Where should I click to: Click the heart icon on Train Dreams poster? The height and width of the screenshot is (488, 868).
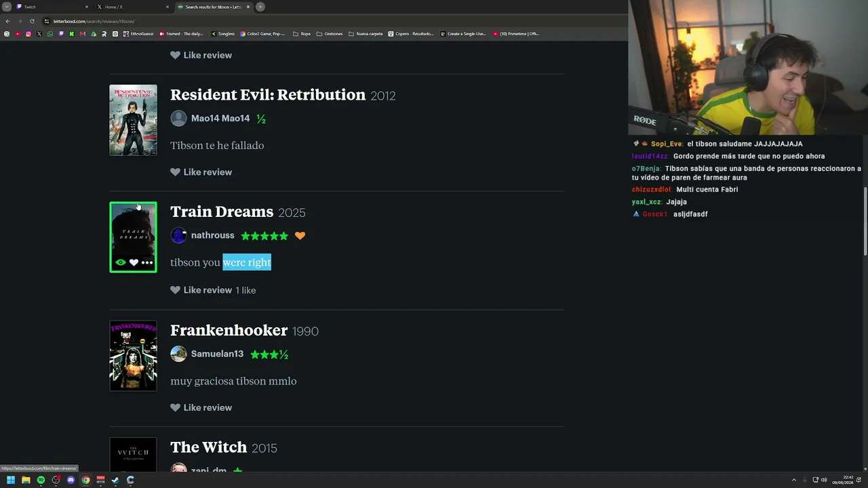[134, 262]
